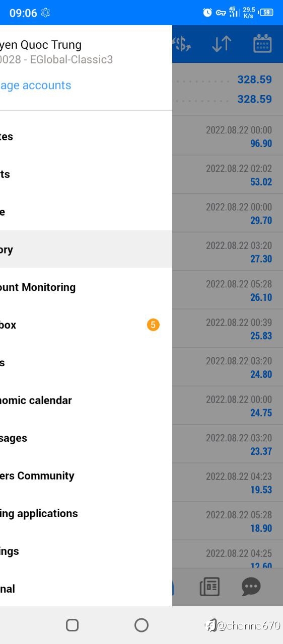Open Trading applications menu entry
This screenshot has width=283, height=644.
point(86,514)
